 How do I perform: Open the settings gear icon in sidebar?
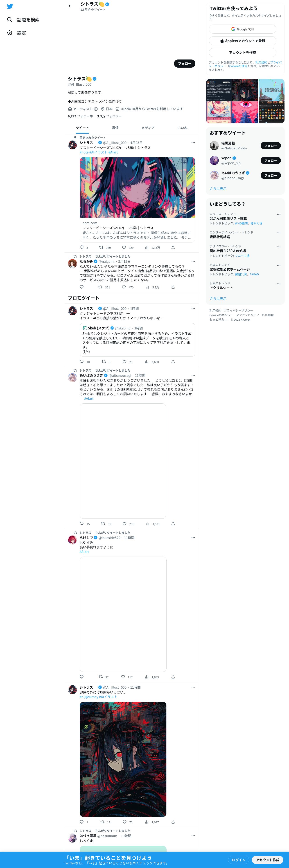click(10, 33)
